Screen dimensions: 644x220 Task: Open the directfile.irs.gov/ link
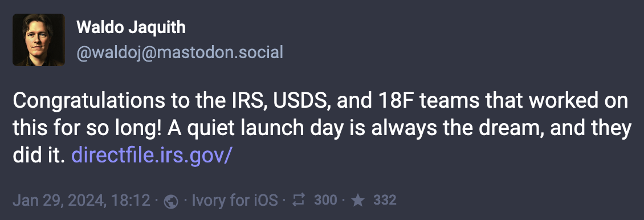(152, 156)
